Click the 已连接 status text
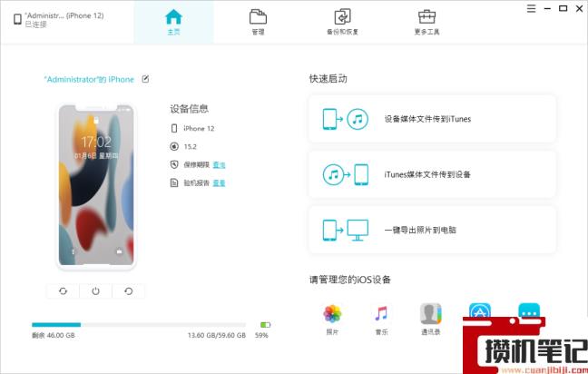 coord(36,25)
